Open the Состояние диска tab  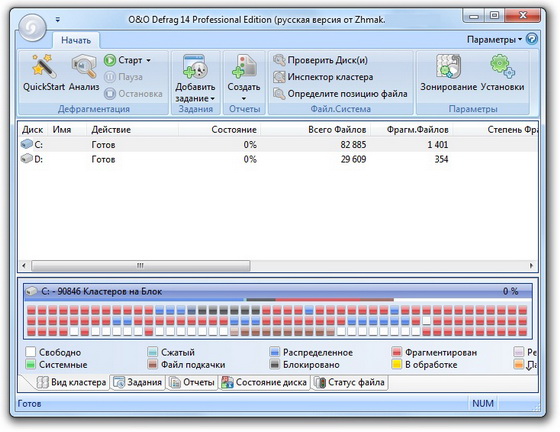click(264, 382)
